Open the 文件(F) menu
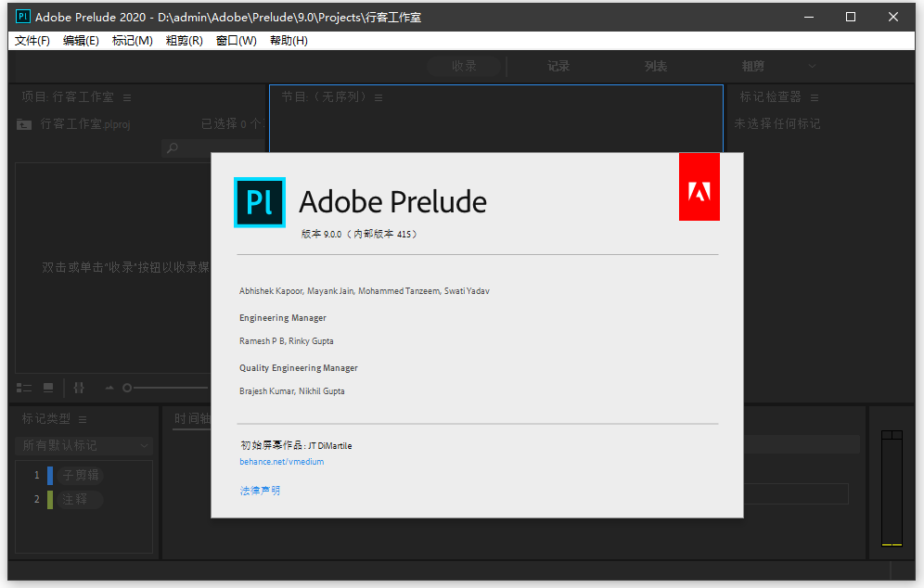This screenshot has height=588, width=924. [x=32, y=41]
